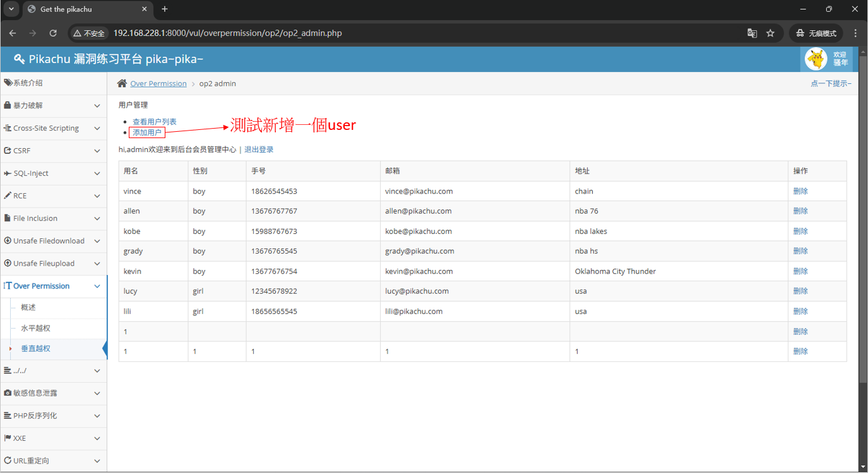
Task: Delete user vince with 删除
Action: [800, 191]
